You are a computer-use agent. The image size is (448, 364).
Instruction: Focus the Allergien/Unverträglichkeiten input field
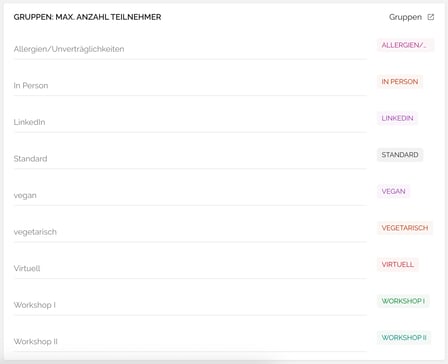point(190,49)
